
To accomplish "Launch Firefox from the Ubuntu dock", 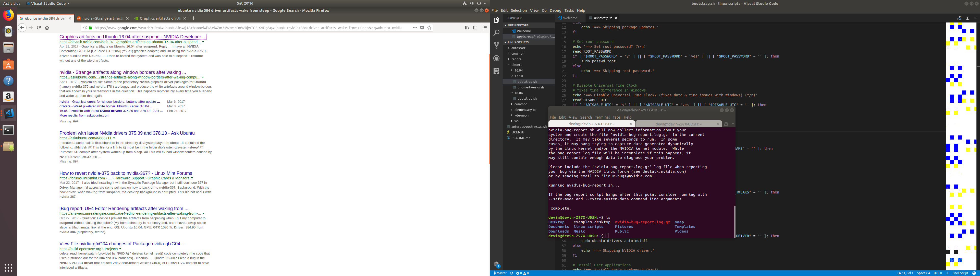I will (8, 15).
